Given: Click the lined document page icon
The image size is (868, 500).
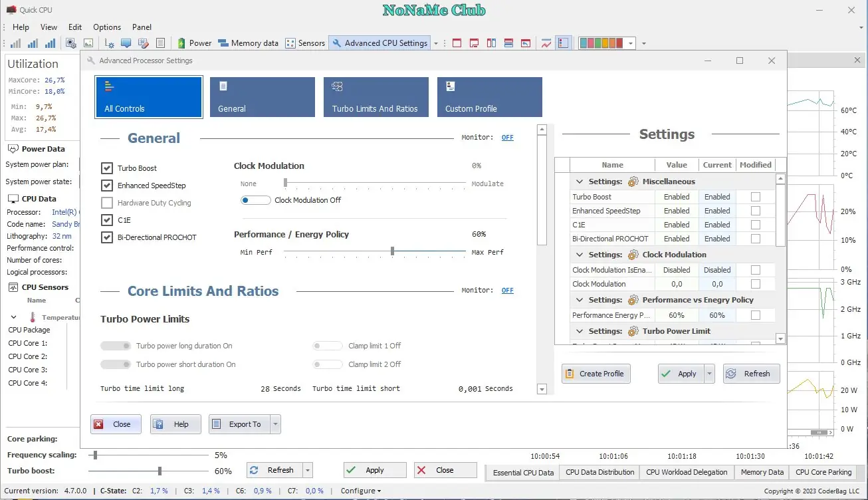Looking at the screenshot, I should 160,43.
